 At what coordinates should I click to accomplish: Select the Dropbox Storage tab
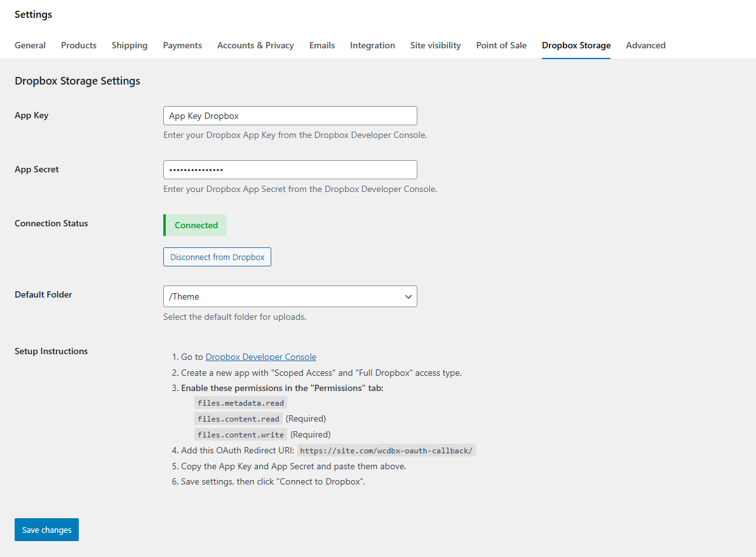[x=576, y=45]
